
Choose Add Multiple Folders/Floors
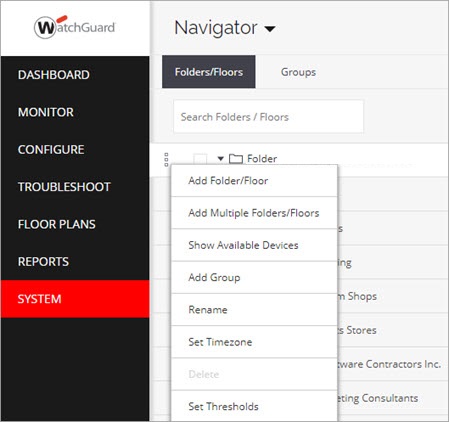[254, 213]
